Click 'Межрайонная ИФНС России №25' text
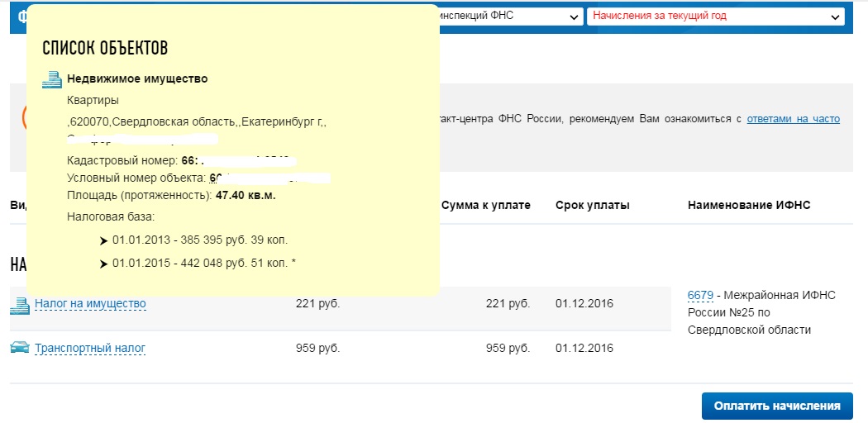Screen dimensions: 868x423 [x=761, y=304]
